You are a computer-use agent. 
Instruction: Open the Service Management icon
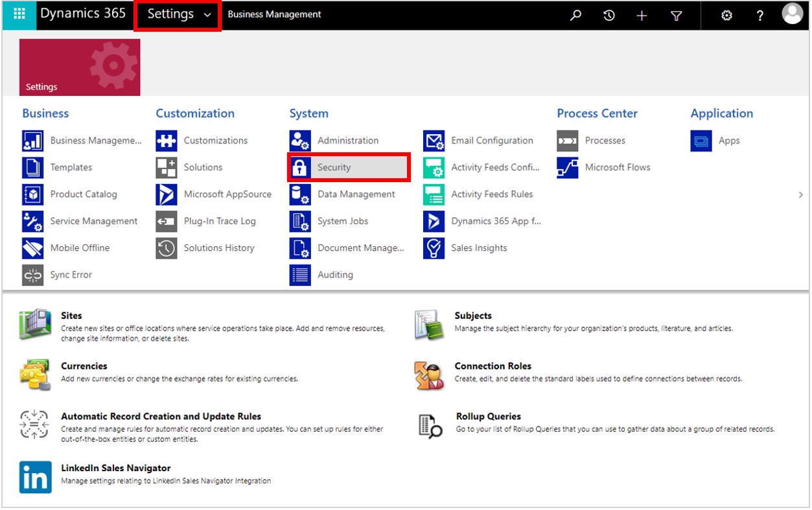[33, 221]
